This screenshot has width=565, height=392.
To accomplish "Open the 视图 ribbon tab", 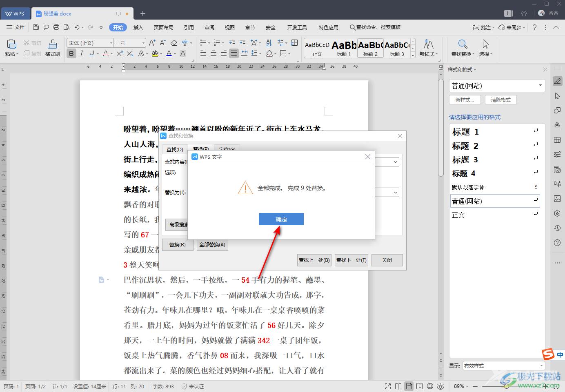I will pos(230,27).
